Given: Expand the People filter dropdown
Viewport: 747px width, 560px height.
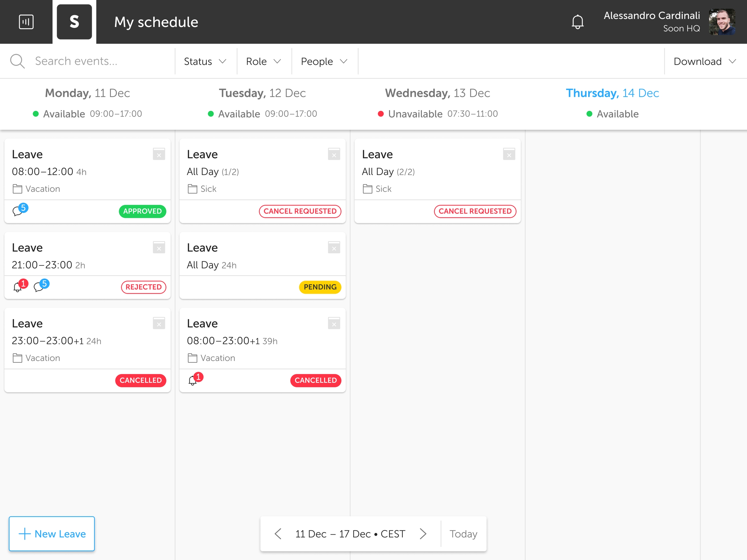Looking at the screenshot, I should (x=324, y=61).
